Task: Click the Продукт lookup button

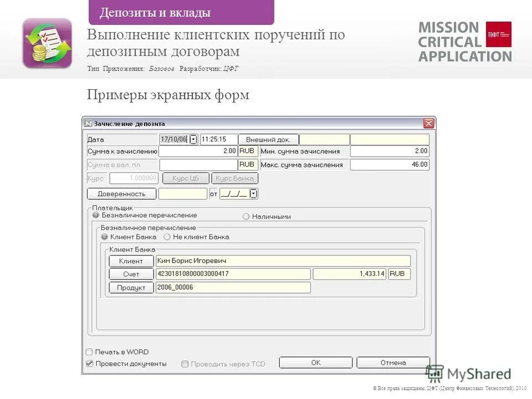Action: click(131, 288)
